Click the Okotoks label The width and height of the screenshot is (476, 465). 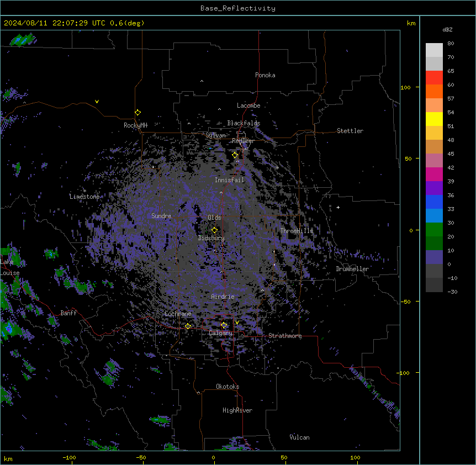coord(228,387)
